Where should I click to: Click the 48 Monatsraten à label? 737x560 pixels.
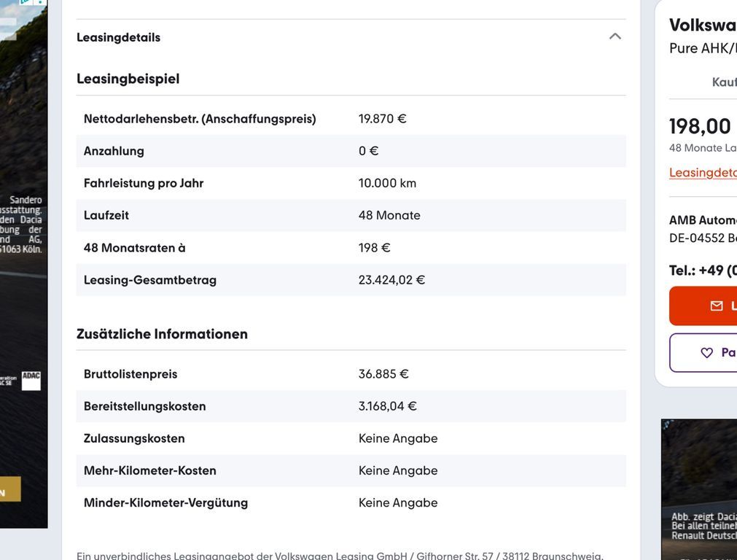click(x=134, y=248)
